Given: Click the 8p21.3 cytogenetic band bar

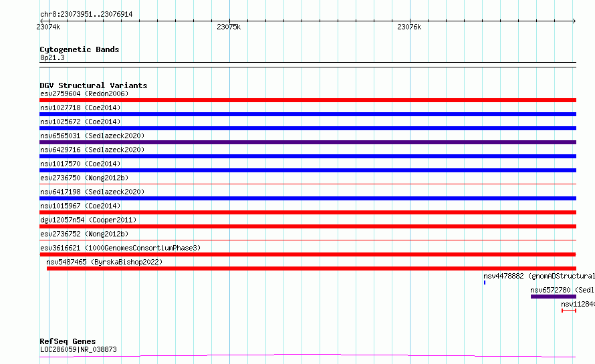Looking at the screenshot, I should (x=308, y=65).
